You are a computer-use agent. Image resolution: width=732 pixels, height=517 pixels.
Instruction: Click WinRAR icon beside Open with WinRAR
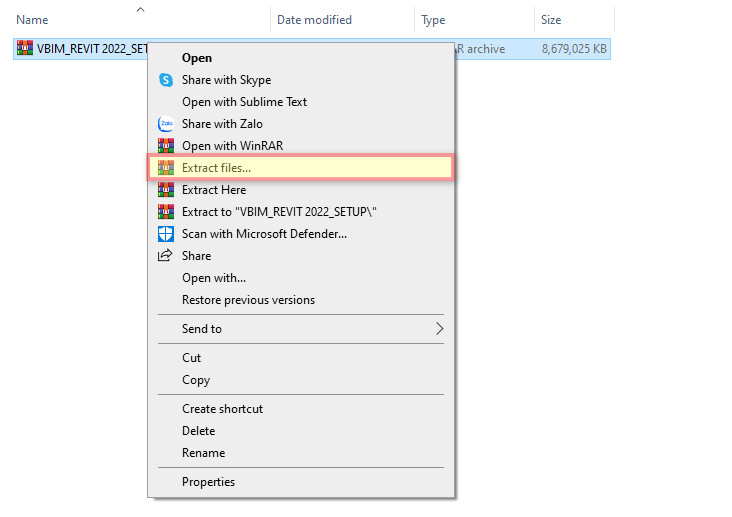pyautogui.click(x=166, y=146)
